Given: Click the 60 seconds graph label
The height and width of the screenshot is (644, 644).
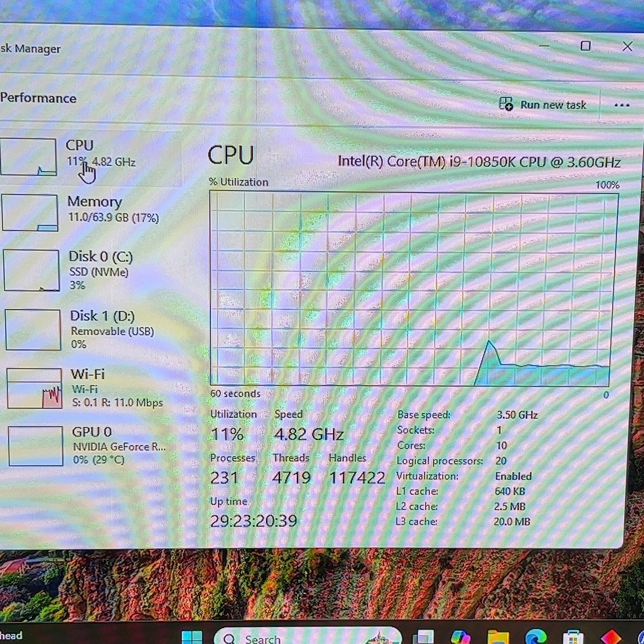Looking at the screenshot, I should click(235, 393).
